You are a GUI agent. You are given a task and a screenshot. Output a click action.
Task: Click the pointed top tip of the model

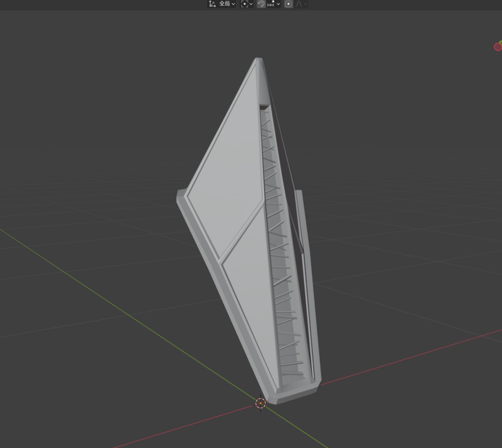click(259, 59)
